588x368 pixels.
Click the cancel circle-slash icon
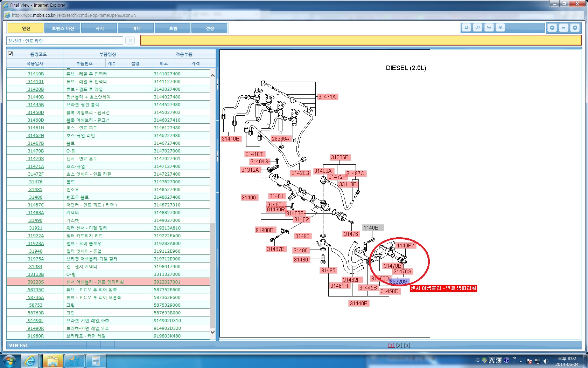(500, 28)
